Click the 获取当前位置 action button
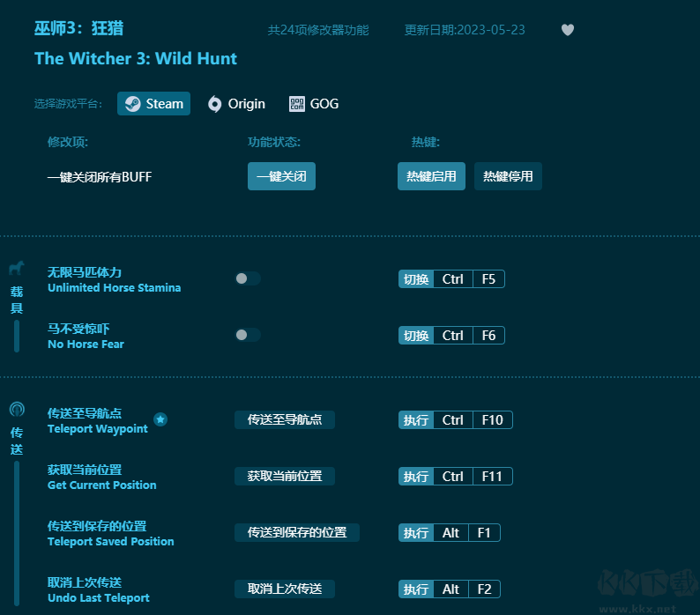Screen dimensions: 700x615 (285, 476)
